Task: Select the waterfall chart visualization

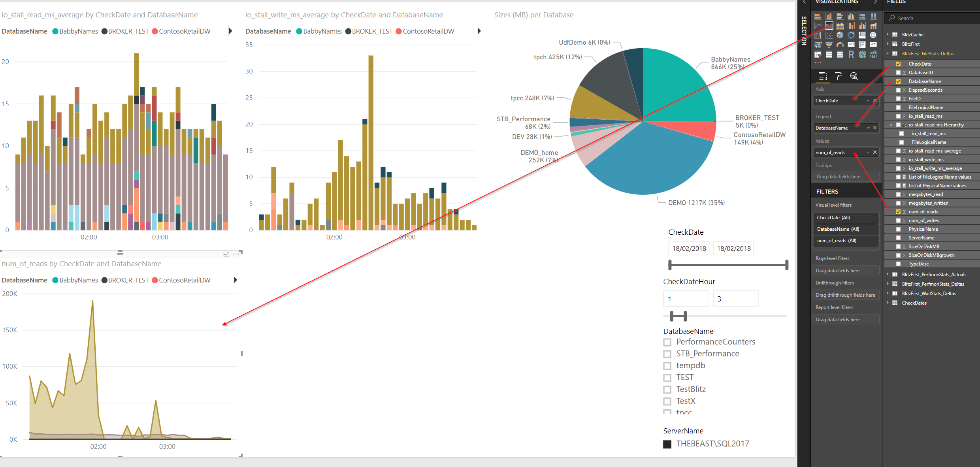Action: tap(818, 35)
